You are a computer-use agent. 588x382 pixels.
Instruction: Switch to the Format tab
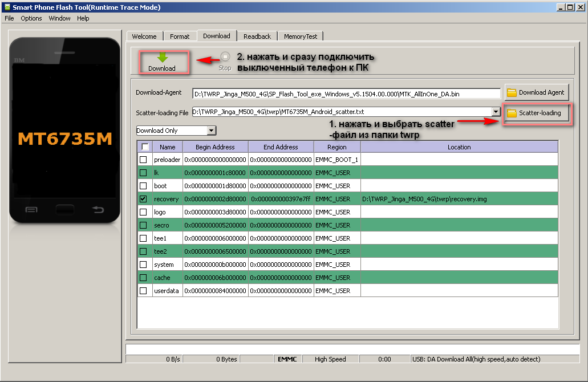180,36
